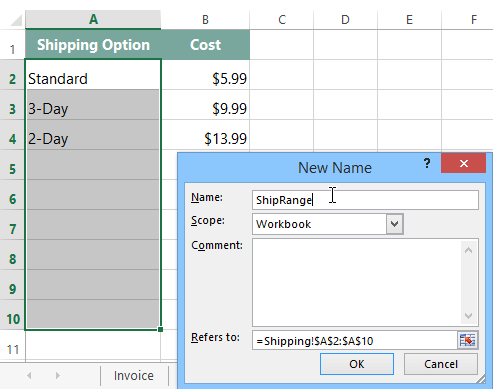Viewport: 493px width, 389px height.
Task: Select row 4 header
Action: [x=12, y=135]
